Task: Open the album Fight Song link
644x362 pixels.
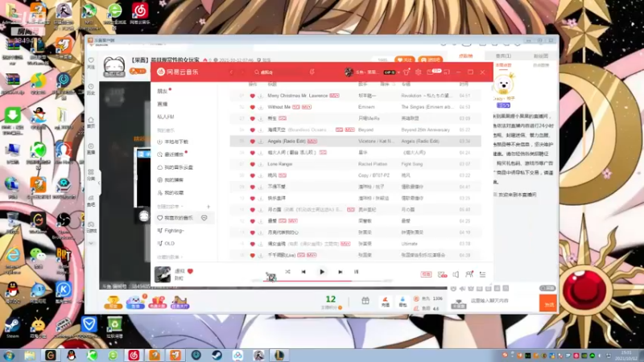Action: 411,164
